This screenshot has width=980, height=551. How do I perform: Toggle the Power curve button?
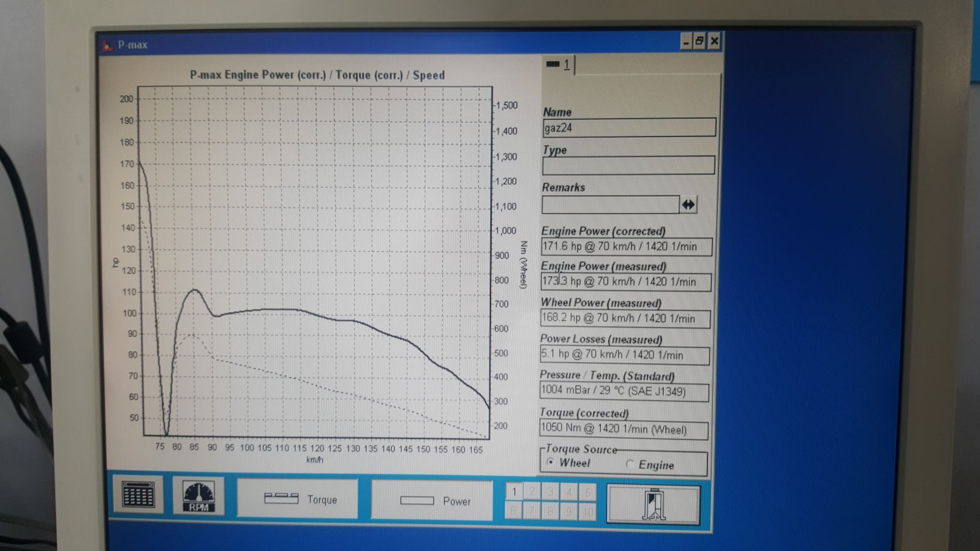tap(432, 500)
